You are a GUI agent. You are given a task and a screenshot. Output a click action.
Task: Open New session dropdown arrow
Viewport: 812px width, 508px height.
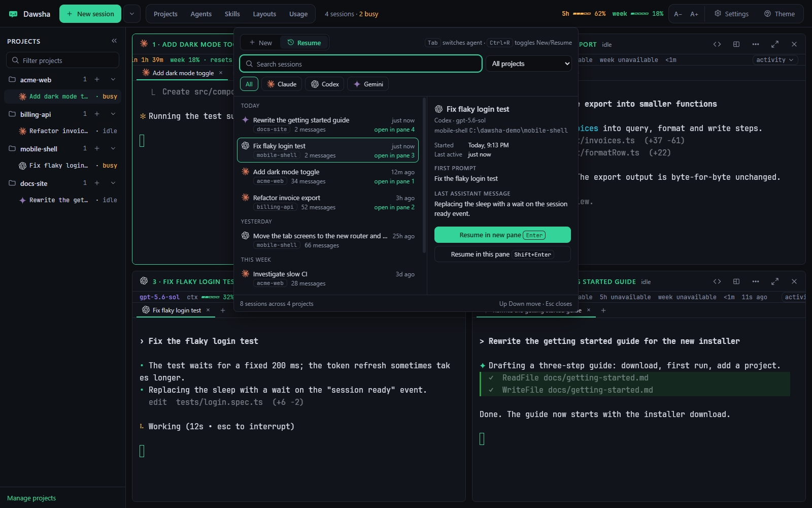[x=132, y=14]
